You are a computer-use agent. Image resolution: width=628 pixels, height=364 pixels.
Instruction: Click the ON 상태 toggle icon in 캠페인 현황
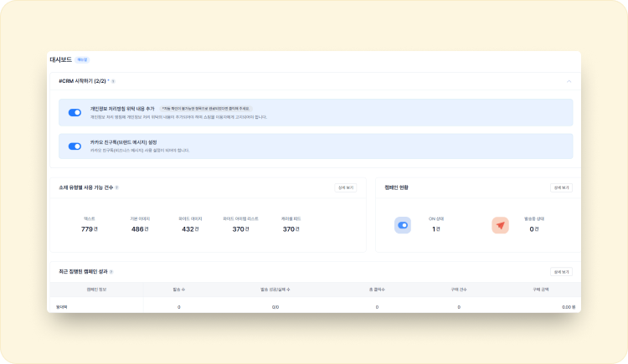pos(403,225)
